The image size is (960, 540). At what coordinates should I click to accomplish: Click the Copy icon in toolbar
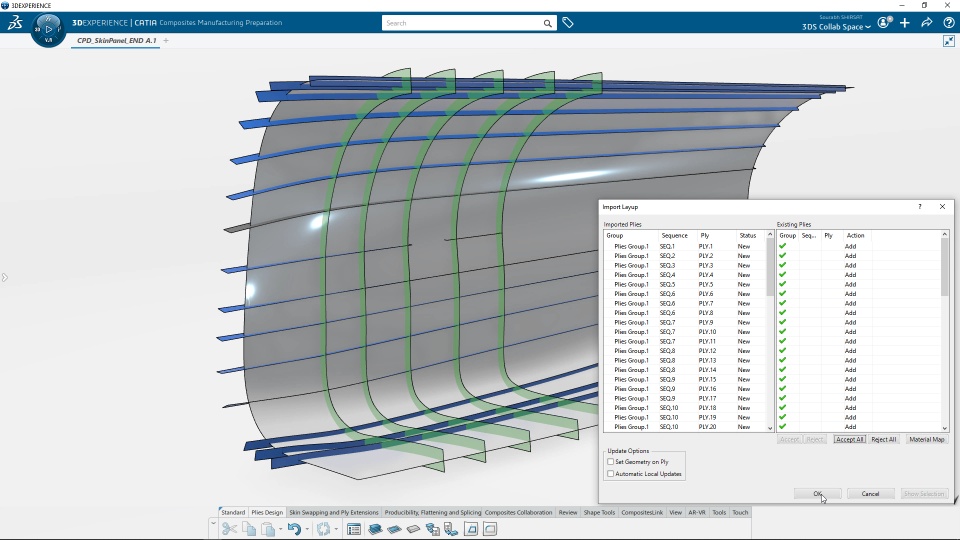pyautogui.click(x=249, y=529)
